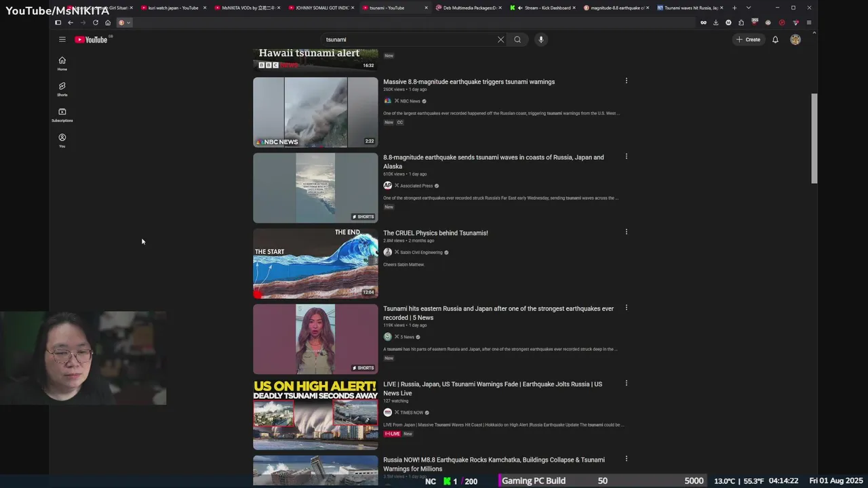Viewport: 868px width, 488px height.
Task: Open the 5 News channel name link
Action: pos(407,337)
